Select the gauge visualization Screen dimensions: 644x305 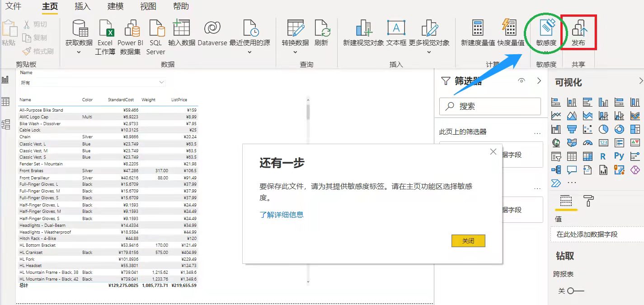pyautogui.click(x=588, y=143)
